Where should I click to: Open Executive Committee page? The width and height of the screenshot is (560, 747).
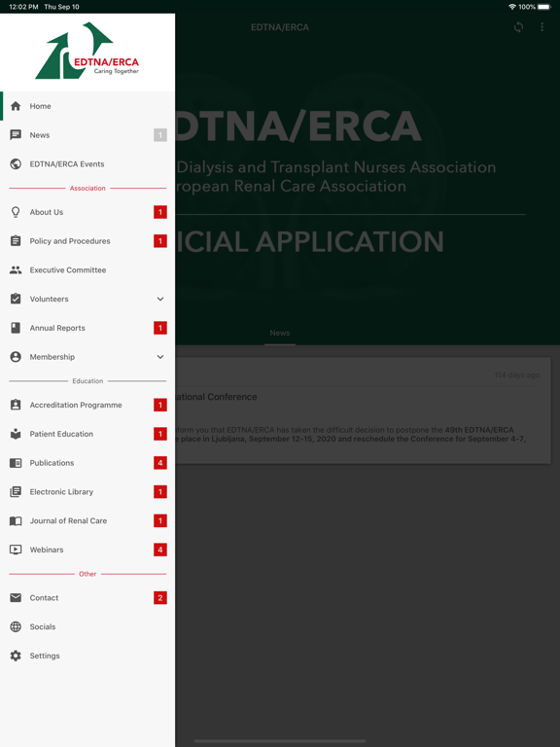(87, 270)
